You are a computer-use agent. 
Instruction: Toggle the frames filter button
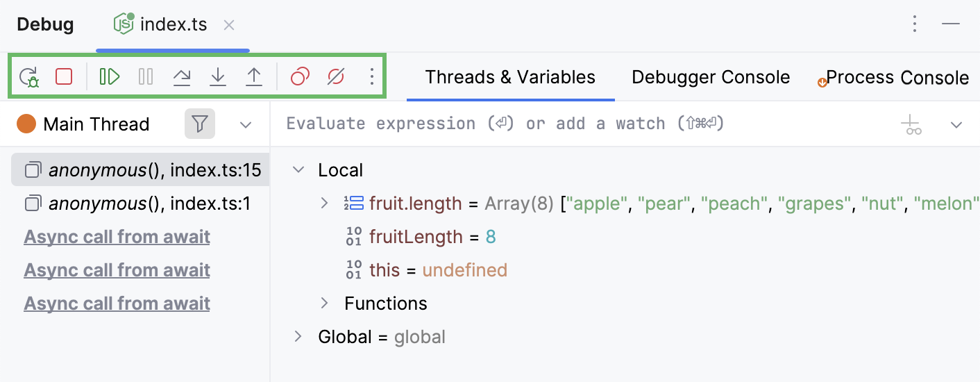coord(200,124)
